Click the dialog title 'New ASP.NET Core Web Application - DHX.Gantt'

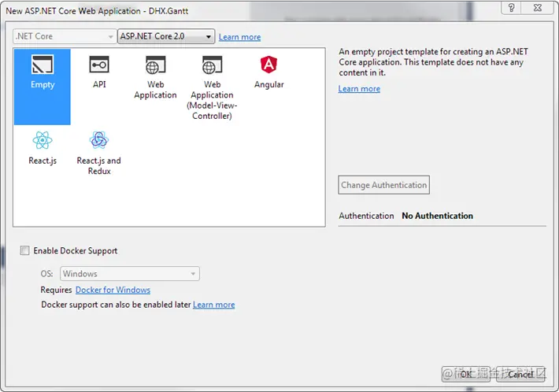click(x=97, y=11)
